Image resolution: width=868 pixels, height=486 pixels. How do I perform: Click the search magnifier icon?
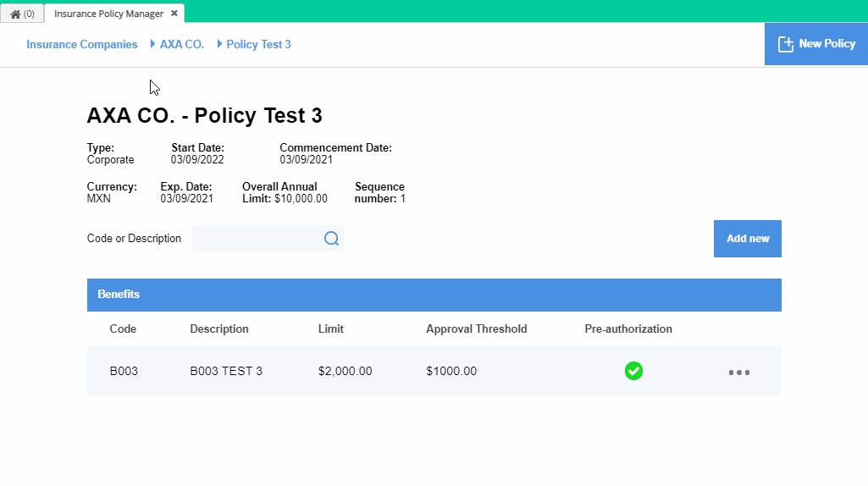[331, 239]
